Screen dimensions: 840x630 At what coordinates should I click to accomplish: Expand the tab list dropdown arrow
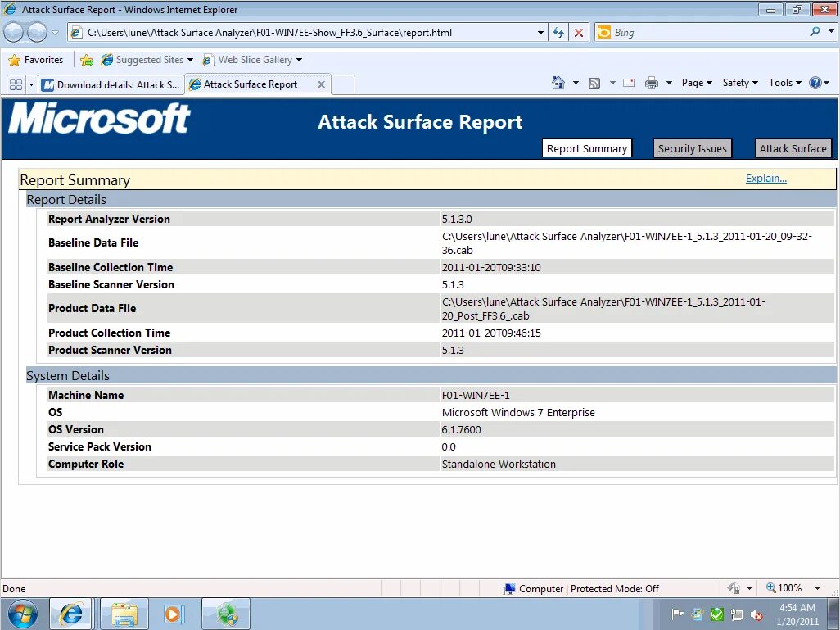pos(31,84)
